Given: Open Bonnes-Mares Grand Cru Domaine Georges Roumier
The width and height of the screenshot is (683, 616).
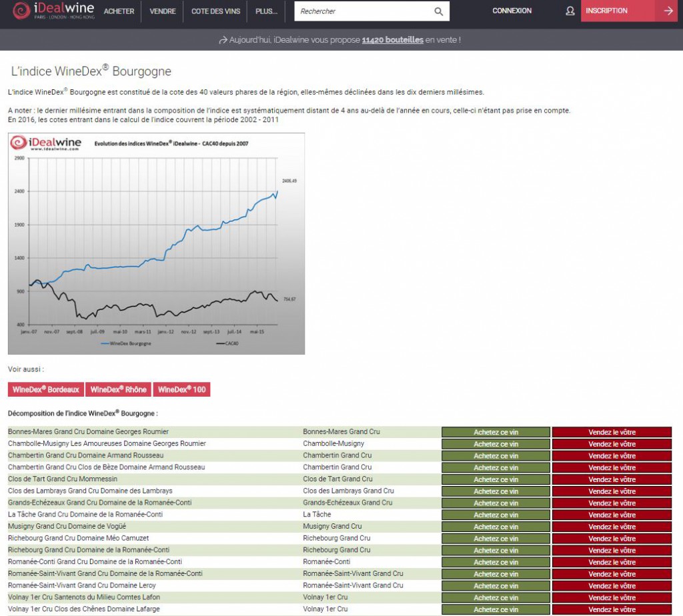Looking at the screenshot, I should point(88,431).
